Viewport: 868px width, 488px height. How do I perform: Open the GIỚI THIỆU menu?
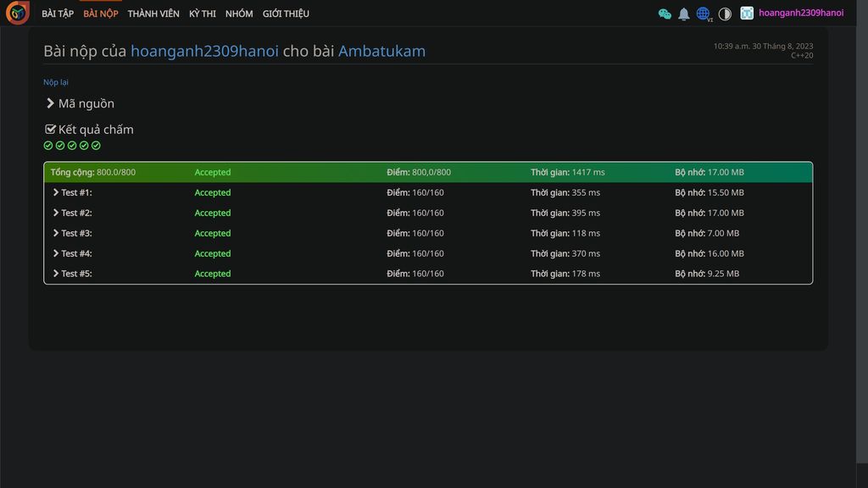(286, 14)
